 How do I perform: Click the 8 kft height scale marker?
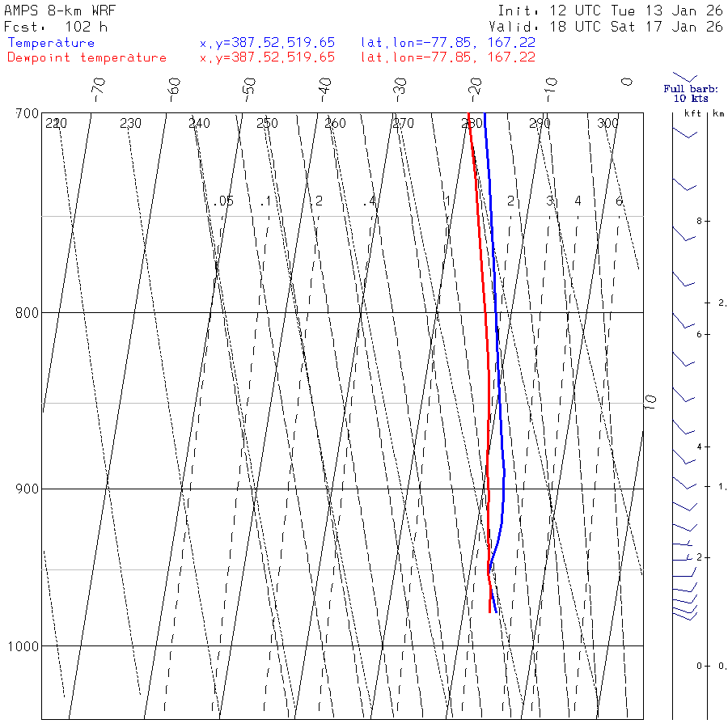click(x=699, y=221)
